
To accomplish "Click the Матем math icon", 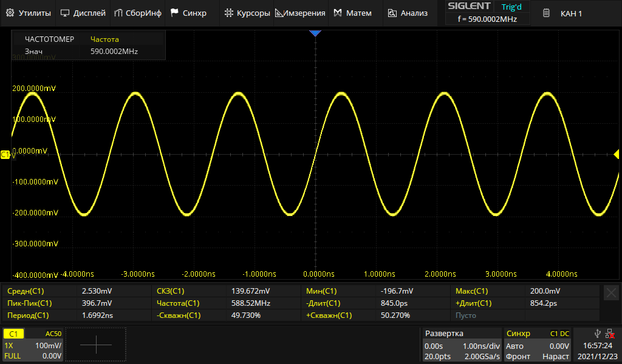I will pos(338,13).
